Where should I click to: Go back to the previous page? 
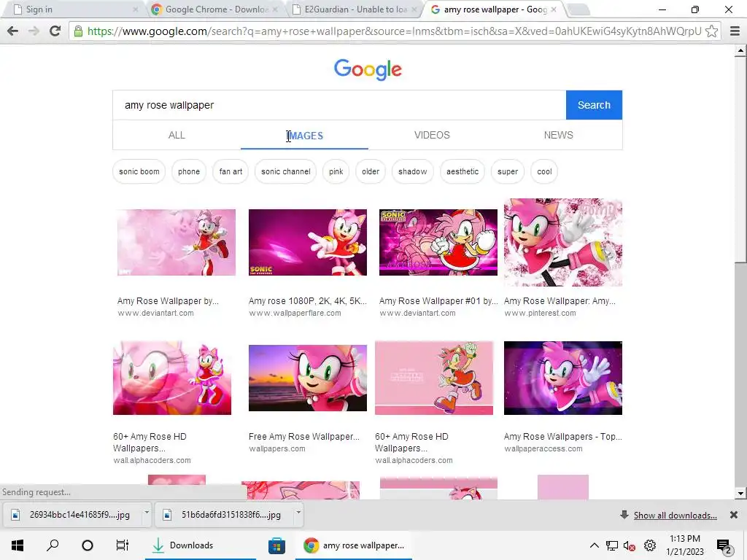[13, 31]
